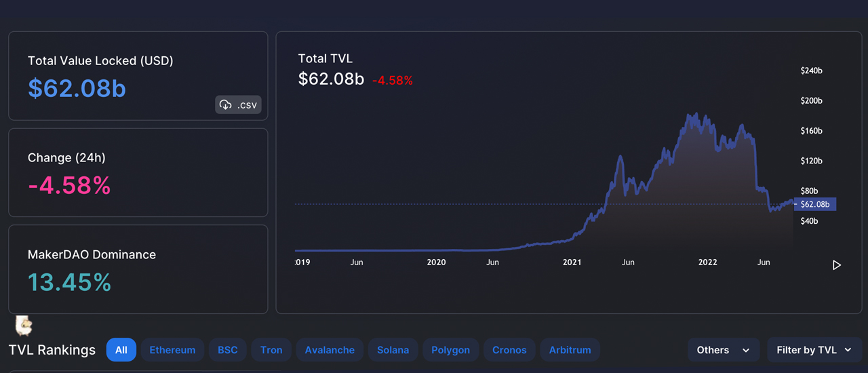Image resolution: width=868 pixels, height=373 pixels.
Task: Filter rankings by Arbitrum
Action: [570, 350]
